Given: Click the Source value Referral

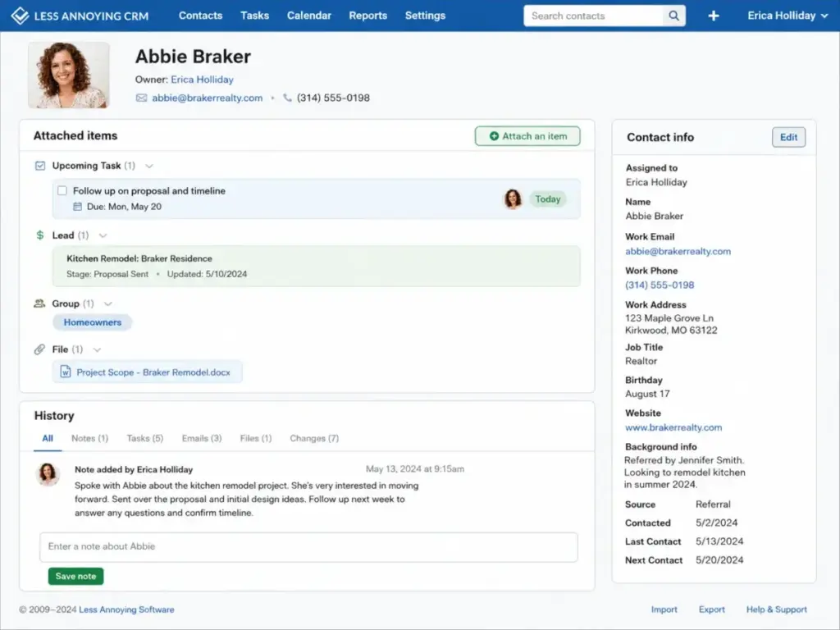Looking at the screenshot, I should coord(713,504).
